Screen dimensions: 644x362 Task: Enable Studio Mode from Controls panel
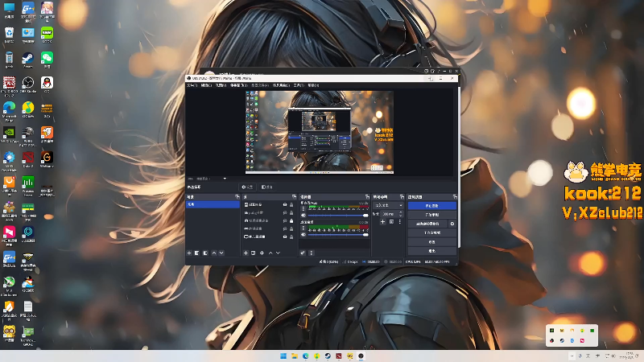pos(431,232)
